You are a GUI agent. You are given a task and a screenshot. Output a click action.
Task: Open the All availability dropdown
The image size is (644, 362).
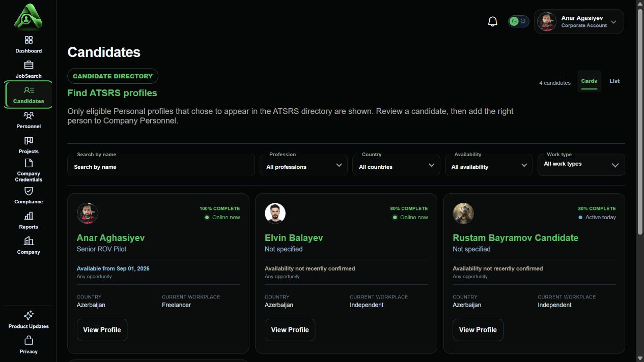(489, 166)
